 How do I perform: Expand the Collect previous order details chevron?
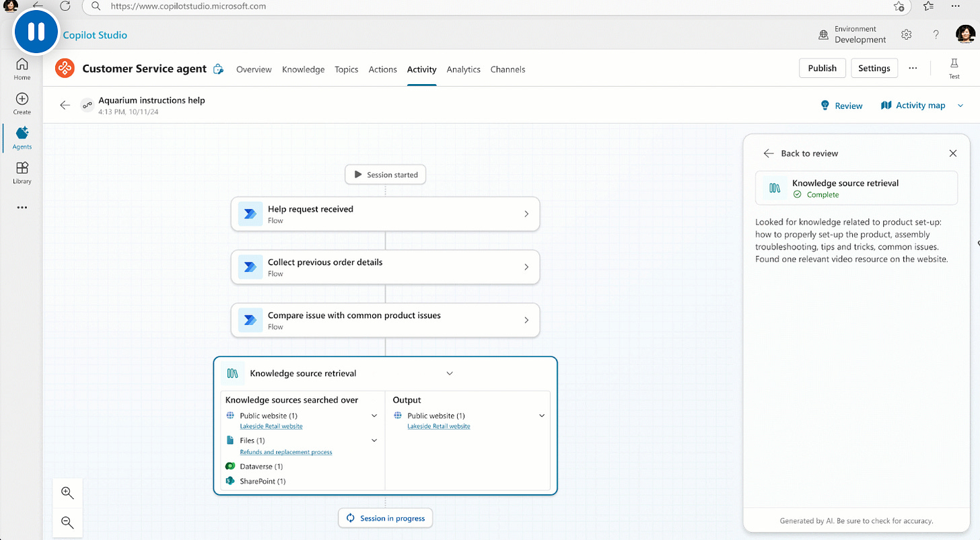point(526,267)
